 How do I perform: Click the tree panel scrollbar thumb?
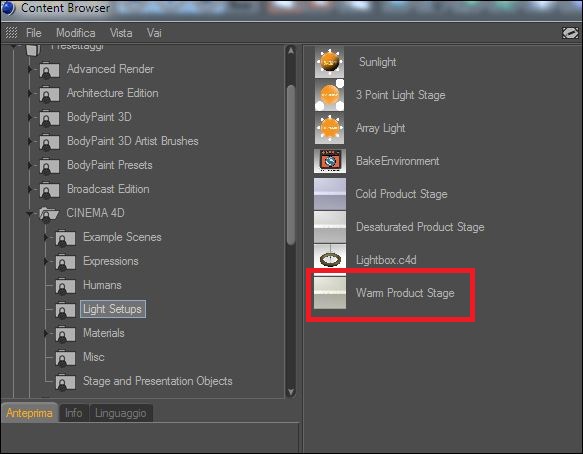point(291,165)
